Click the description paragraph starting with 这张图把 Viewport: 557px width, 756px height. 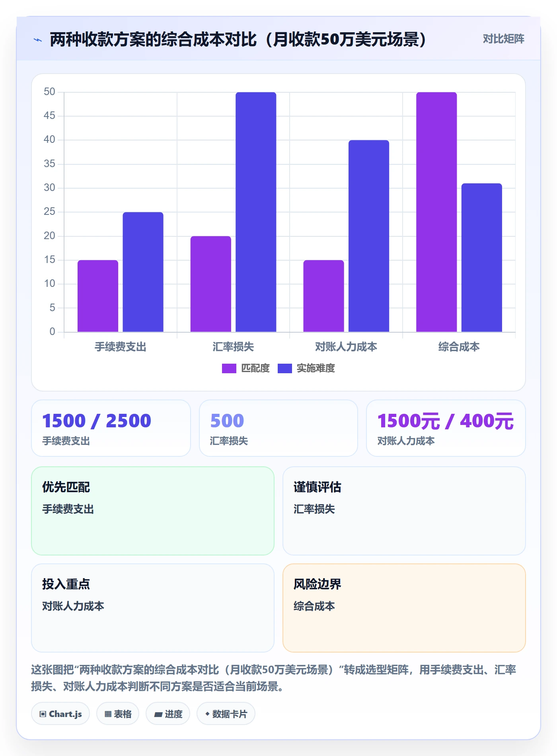(274, 678)
